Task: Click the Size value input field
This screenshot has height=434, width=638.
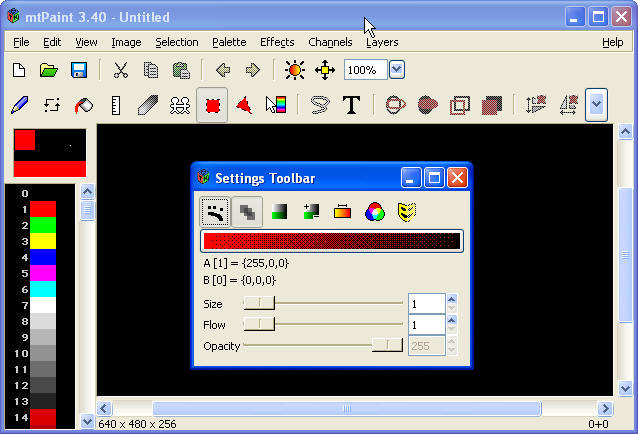Action: click(x=427, y=303)
